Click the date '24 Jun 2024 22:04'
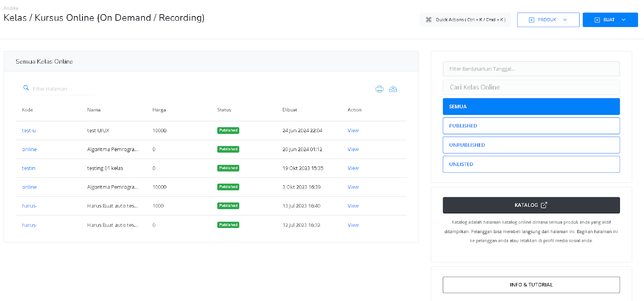The image size is (644, 301). point(302,131)
